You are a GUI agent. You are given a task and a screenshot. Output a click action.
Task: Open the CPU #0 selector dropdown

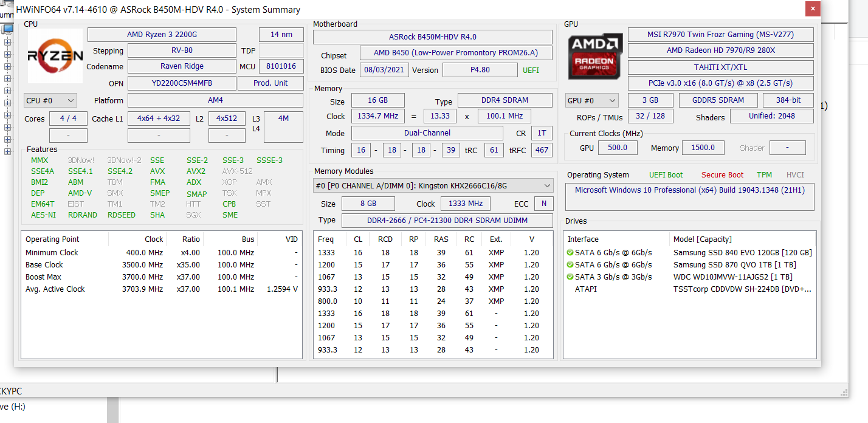(x=50, y=100)
